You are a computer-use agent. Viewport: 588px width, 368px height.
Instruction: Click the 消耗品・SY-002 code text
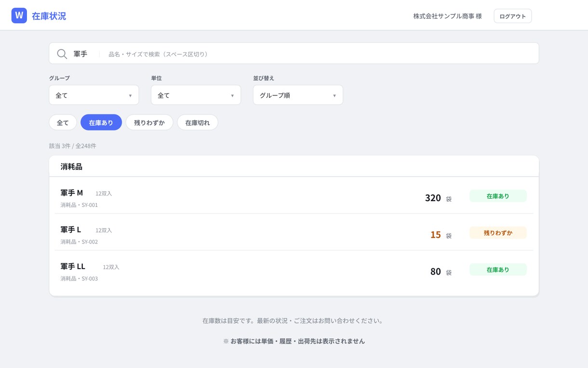[79, 242]
